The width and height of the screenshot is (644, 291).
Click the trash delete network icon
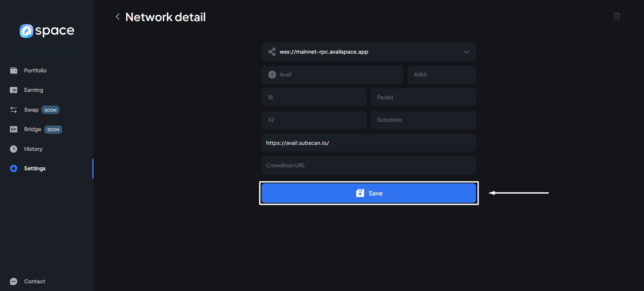pyautogui.click(x=616, y=16)
